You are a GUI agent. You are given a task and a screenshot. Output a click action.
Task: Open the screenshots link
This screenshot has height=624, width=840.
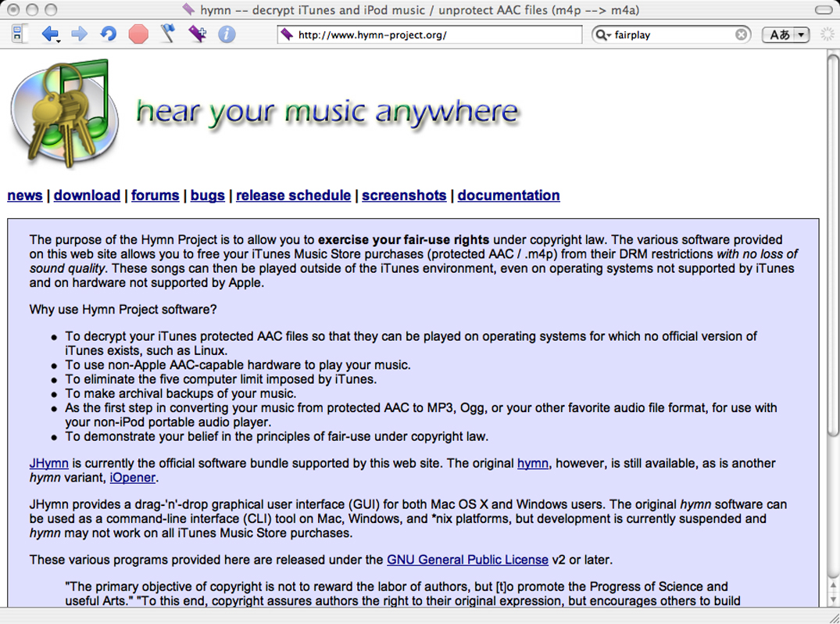[x=404, y=195]
